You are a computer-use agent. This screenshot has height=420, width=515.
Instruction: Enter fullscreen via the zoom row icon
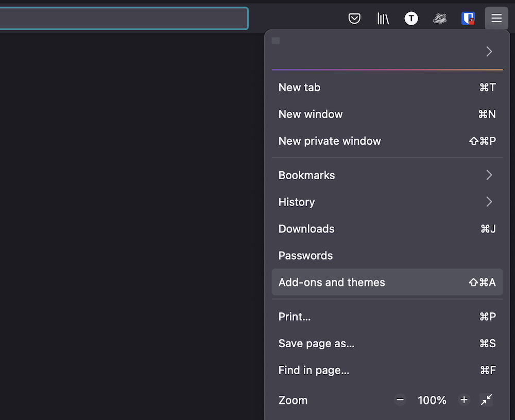tap(486, 400)
